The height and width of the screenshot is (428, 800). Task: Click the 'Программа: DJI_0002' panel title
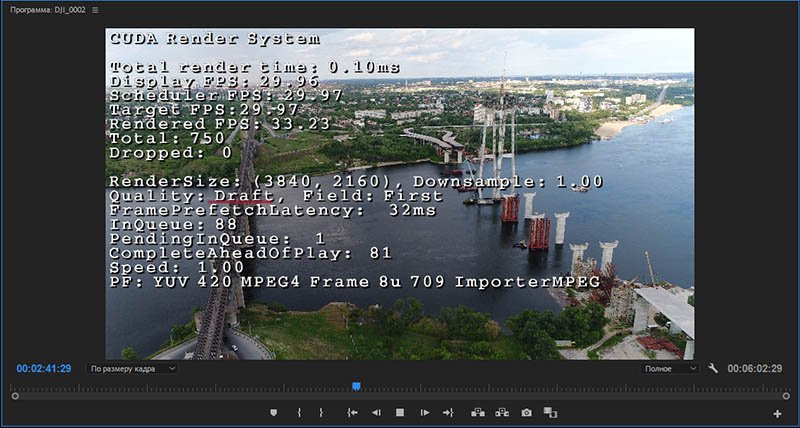pyautogui.click(x=48, y=10)
